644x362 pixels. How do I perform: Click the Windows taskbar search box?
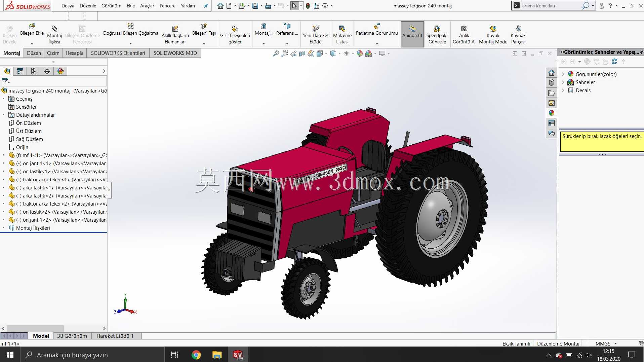point(92,355)
